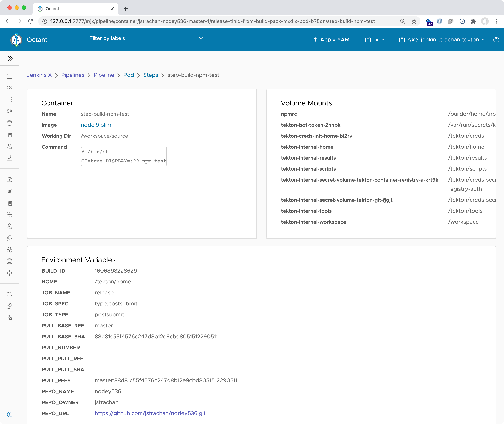504x424 pixels.
Task: Go forward in browser
Action: pyautogui.click(x=19, y=21)
